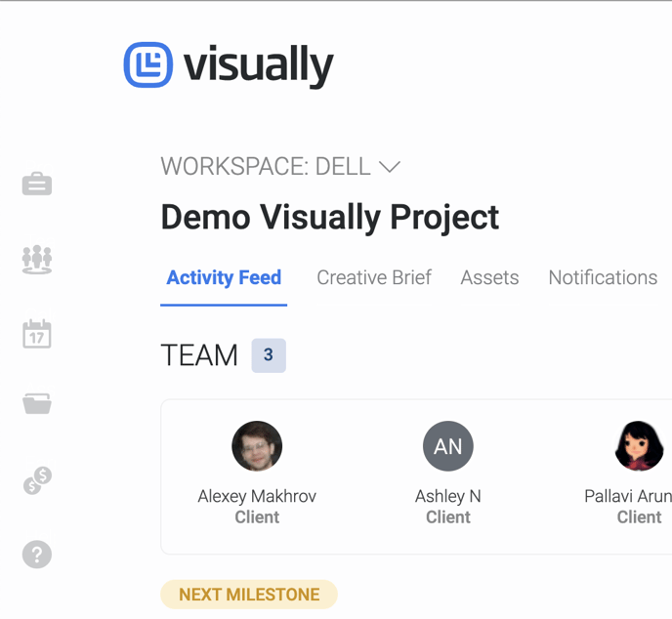The height and width of the screenshot is (619, 672).
Task: Click Alexey Makhrov's avatar photo
Action: click(257, 446)
